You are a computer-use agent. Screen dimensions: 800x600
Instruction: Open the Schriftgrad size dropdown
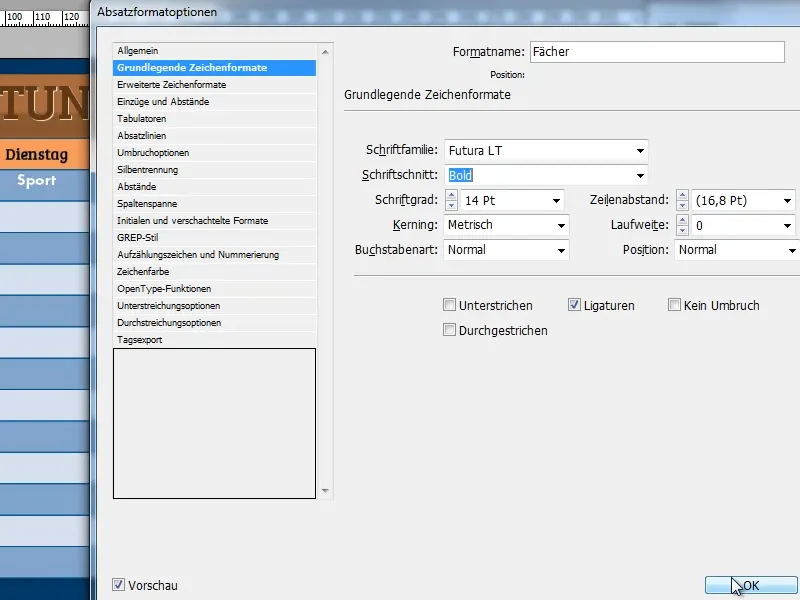[556, 201]
